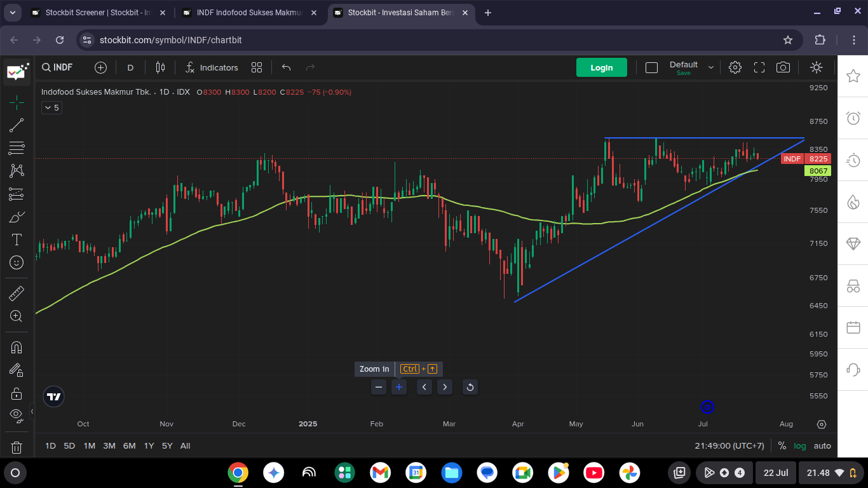868x488 pixels.
Task: Enter fullscreen chart mode
Action: pyautogui.click(x=759, y=67)
